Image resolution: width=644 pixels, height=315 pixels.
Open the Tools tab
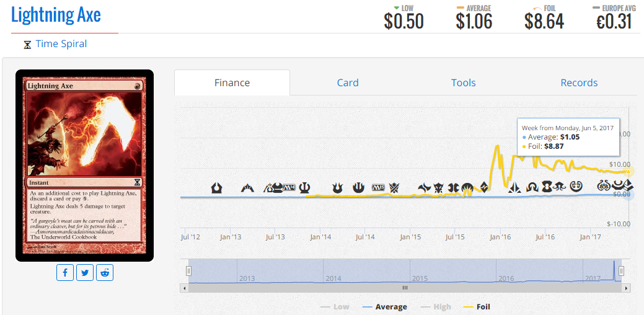point(463,82)
